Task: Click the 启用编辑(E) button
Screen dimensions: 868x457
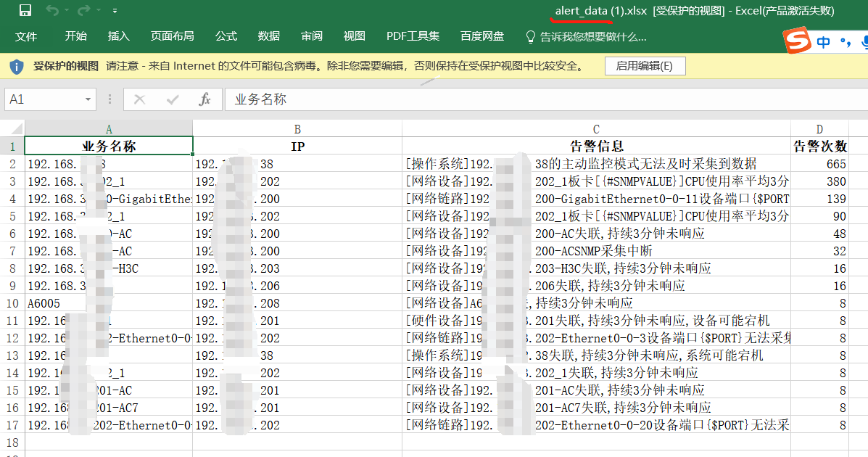Action: [645, 66]
